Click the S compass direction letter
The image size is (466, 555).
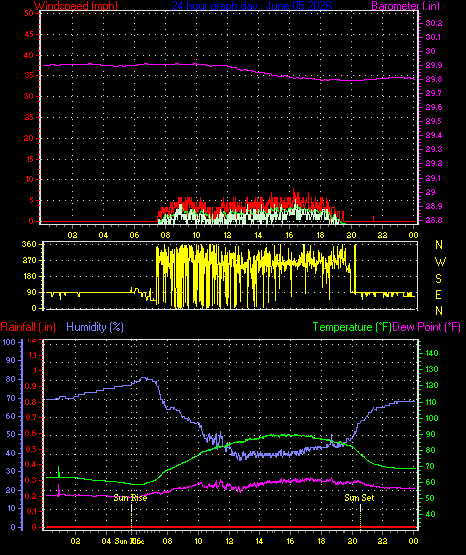point(439,279)
